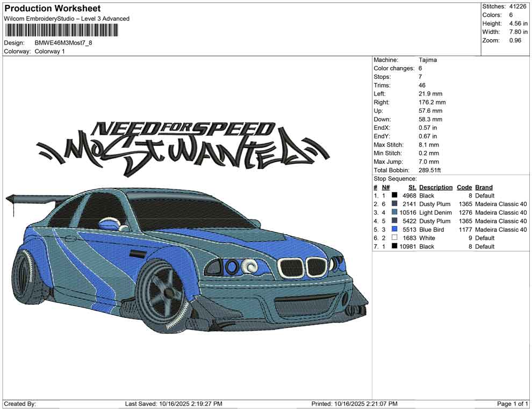Click the Max Jump value 7.0 mm
532x409 pixels.
(x=428, y=162)
